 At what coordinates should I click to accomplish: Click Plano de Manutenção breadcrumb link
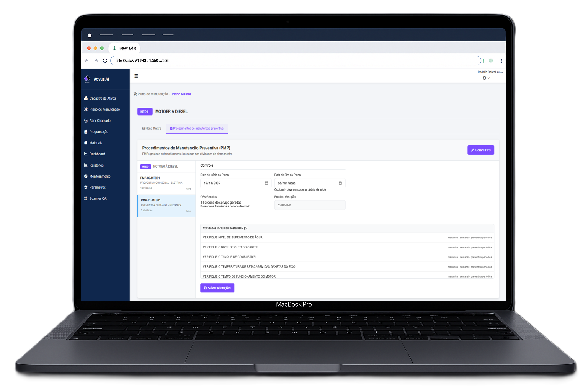pos(152,94)
